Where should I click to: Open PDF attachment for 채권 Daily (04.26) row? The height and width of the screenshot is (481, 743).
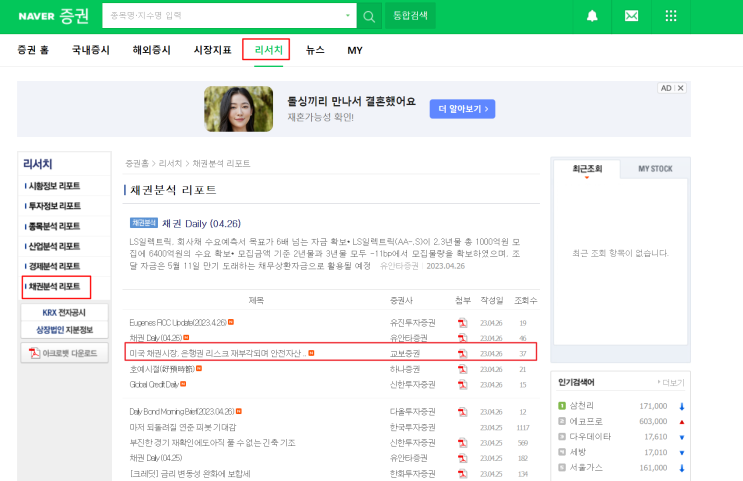coord(462,338)
